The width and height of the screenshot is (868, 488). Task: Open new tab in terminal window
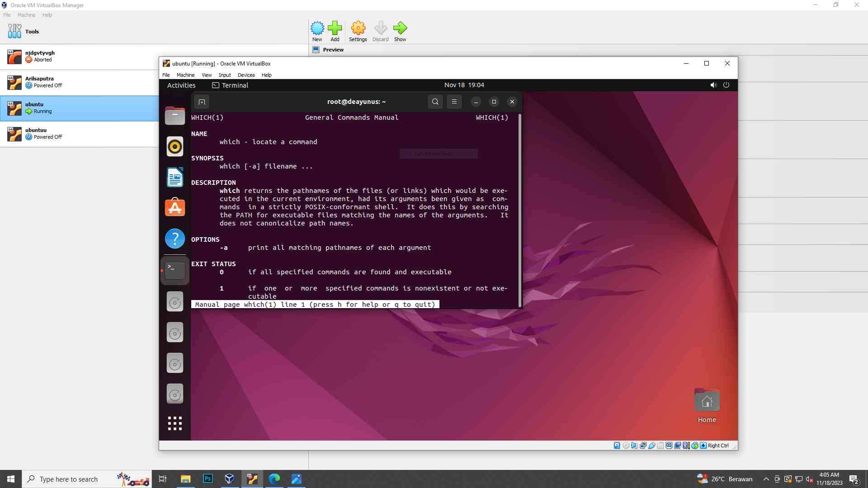pyautogui.click(x=202, y=102)
